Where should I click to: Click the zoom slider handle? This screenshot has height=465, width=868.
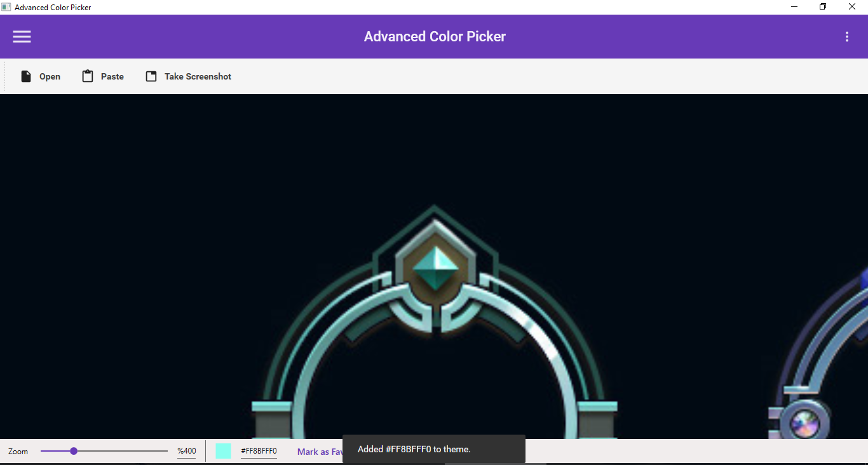pos(74,451)
